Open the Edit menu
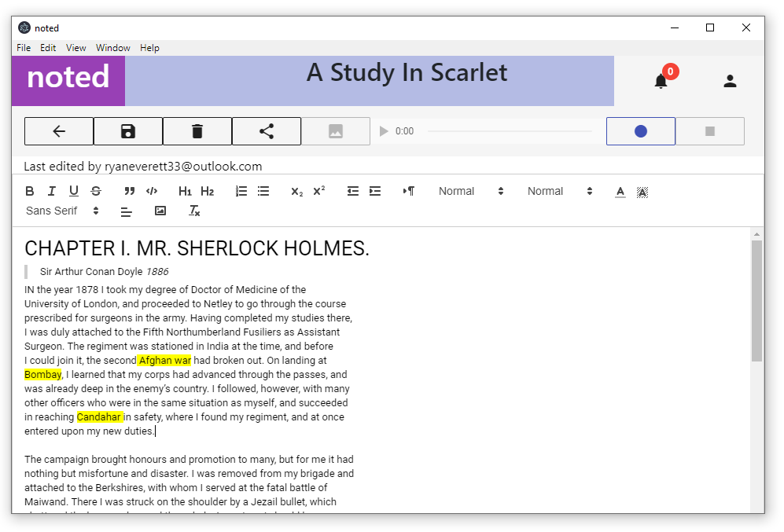 tap(48, 48)
